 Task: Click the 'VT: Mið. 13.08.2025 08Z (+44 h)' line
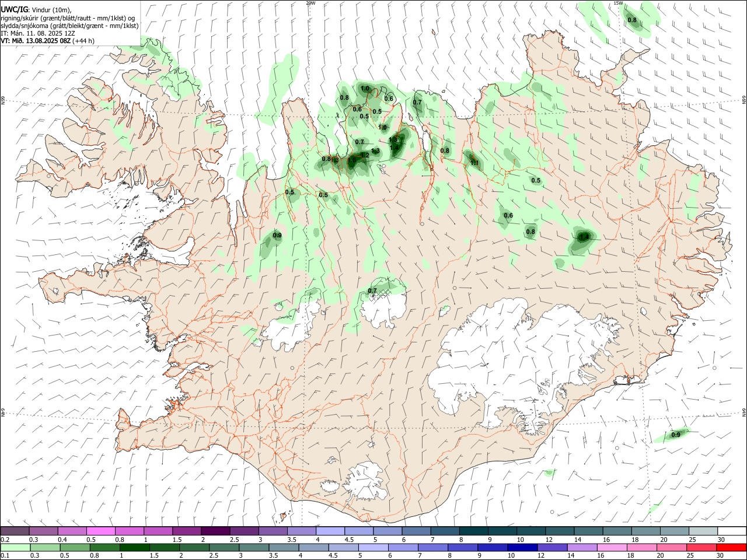(x=47, y=41)
